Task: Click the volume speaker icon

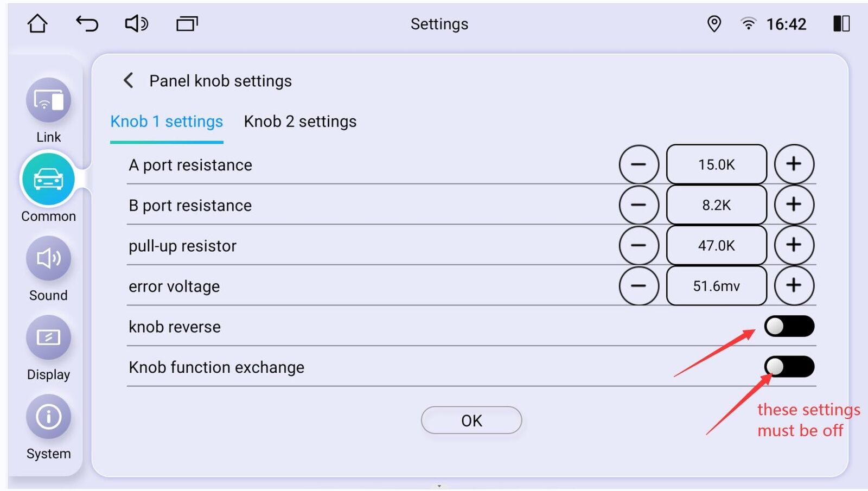Action: [136, 24]
